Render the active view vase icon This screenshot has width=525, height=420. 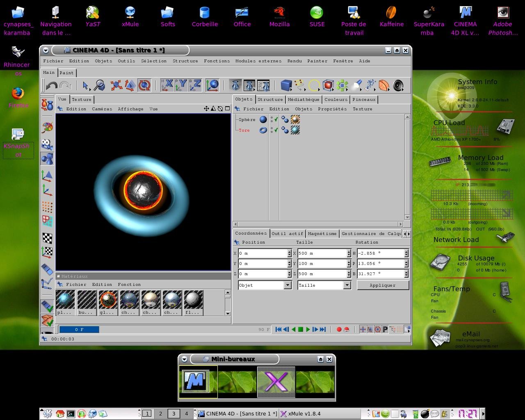click(x=235, y=85)
